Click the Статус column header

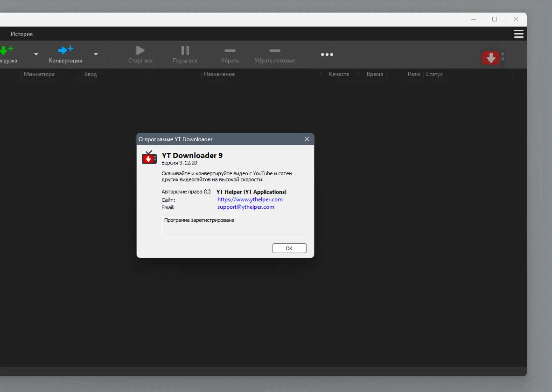coord(434,74)
